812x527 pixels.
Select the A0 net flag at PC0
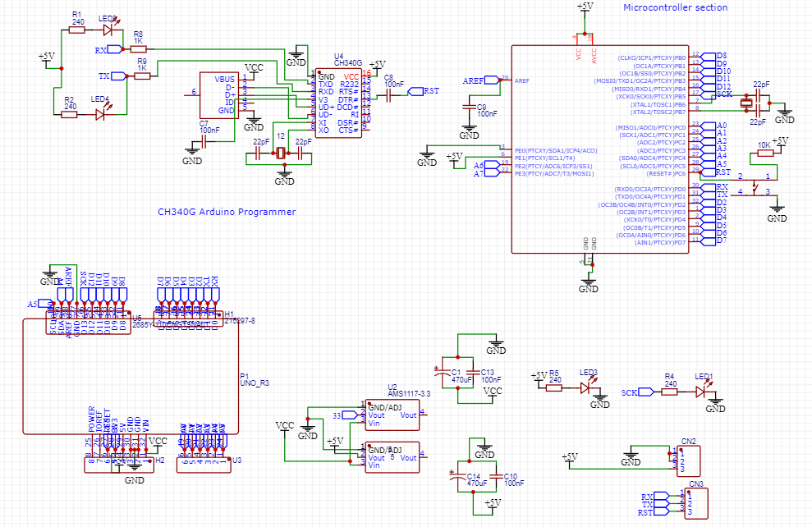point(714,126)
